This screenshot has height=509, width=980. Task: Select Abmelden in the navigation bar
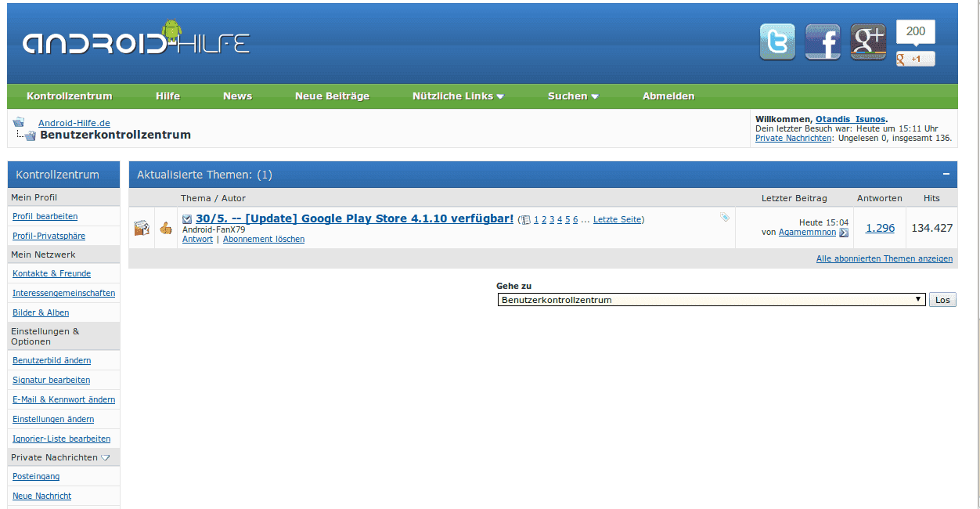[x=668, y=96]
